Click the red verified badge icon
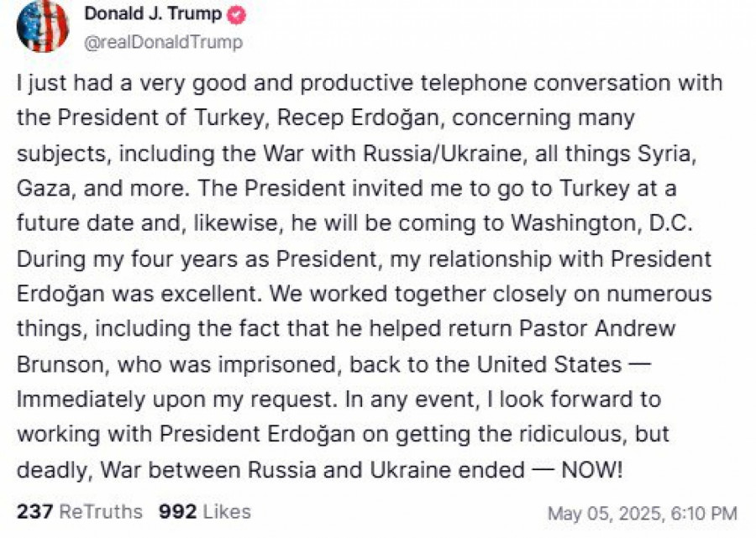This screenshot has height=538, width=756. 236,15
